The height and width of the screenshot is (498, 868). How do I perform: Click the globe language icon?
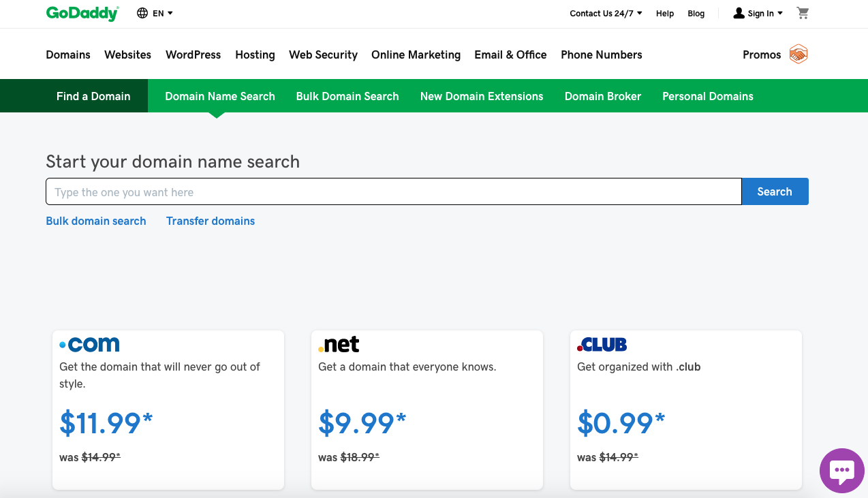tap(142, 13)
